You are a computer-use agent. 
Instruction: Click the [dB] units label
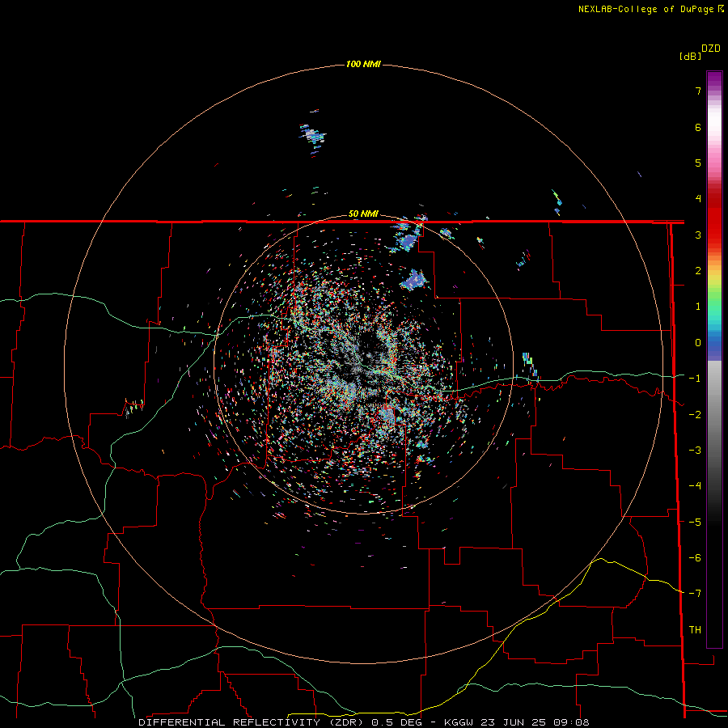click(x=691, y=56)
